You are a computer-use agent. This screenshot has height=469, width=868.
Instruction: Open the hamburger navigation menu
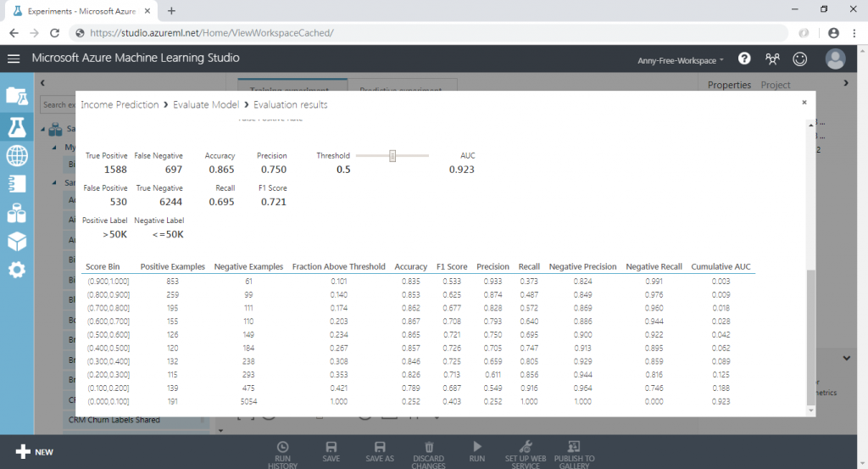coord(14,59)
